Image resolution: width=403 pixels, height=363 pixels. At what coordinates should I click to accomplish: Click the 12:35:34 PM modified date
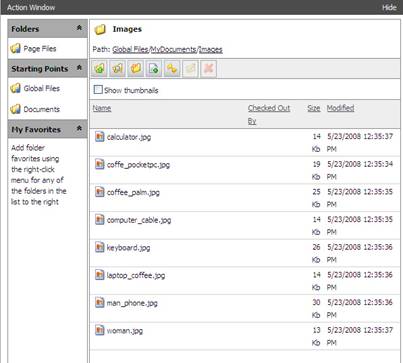pos(360,170)
